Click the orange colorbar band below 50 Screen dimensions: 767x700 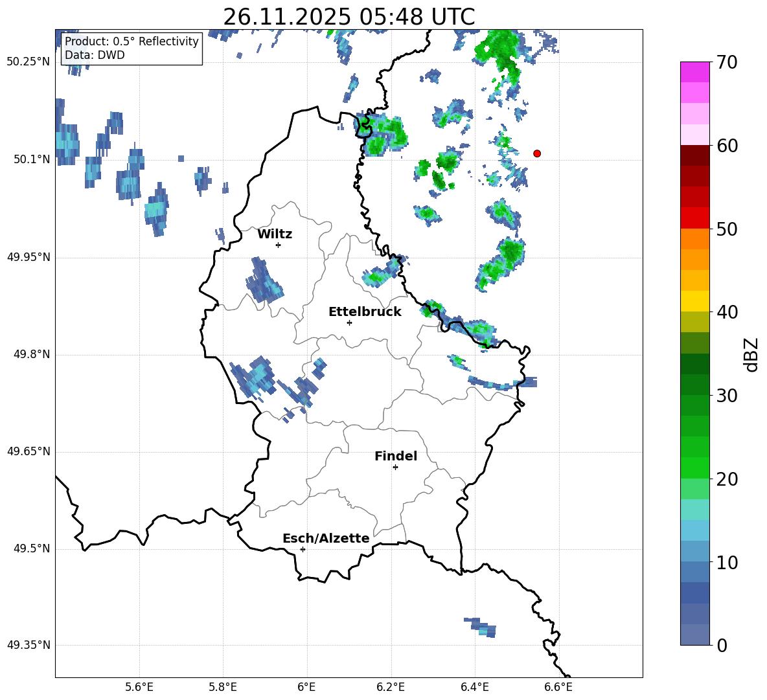pos(694,239)
